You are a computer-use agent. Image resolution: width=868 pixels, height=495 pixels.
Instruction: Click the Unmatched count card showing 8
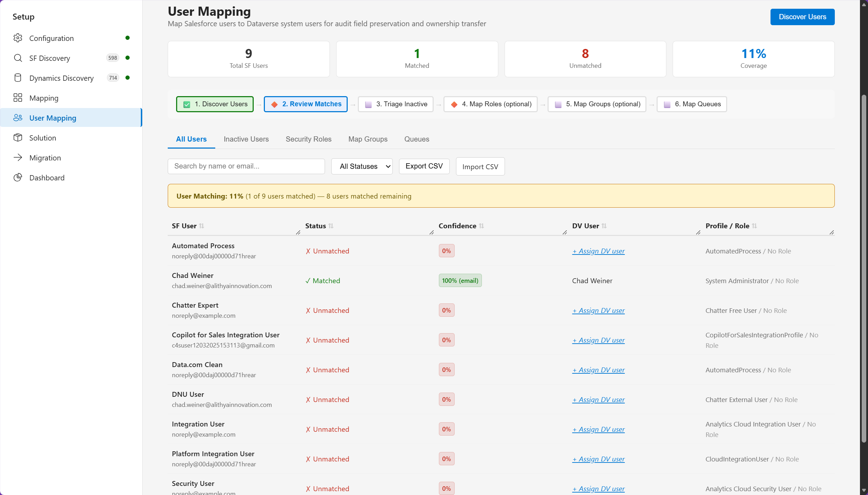point(585,59)
